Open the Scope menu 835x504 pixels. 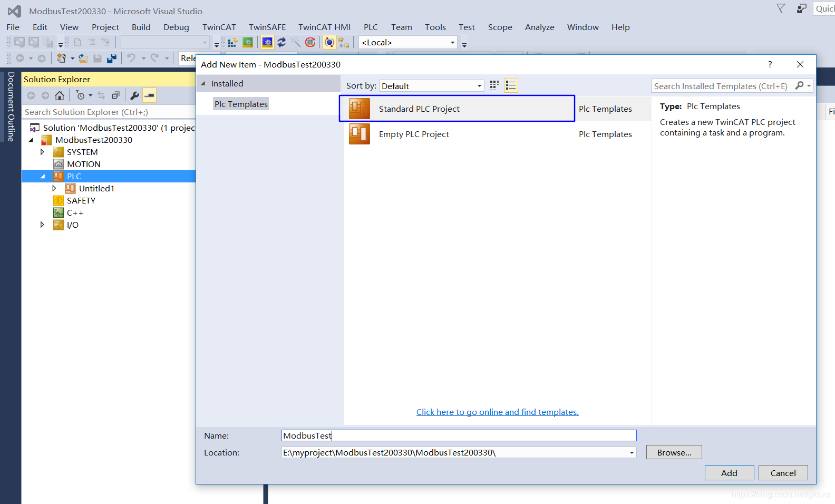coord(500,27)
